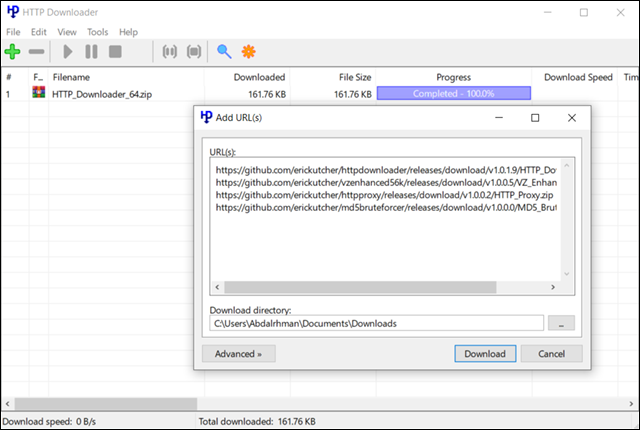The height and width of the screenshot is (430, 640).
Task: Click the Download button
Action: click(x=485, y=354)
